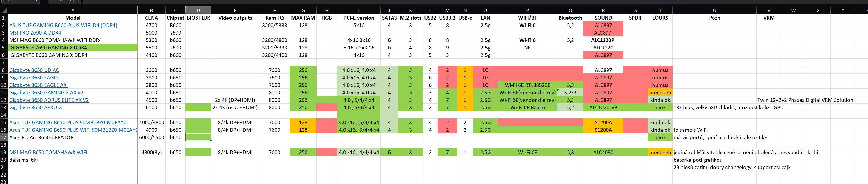Viewport: 868px width, 184px height.
Task: Select row 5 header
Action: tap(4, 48)
